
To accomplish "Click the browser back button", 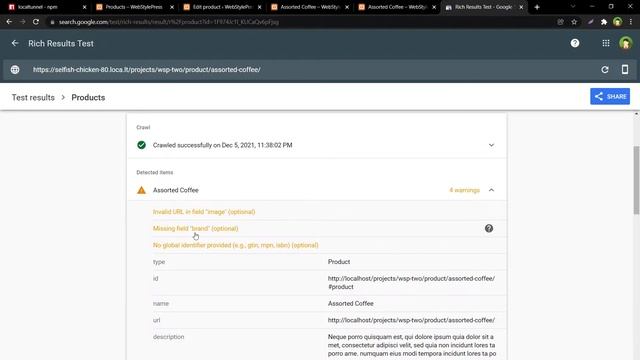I will point(9,22).
